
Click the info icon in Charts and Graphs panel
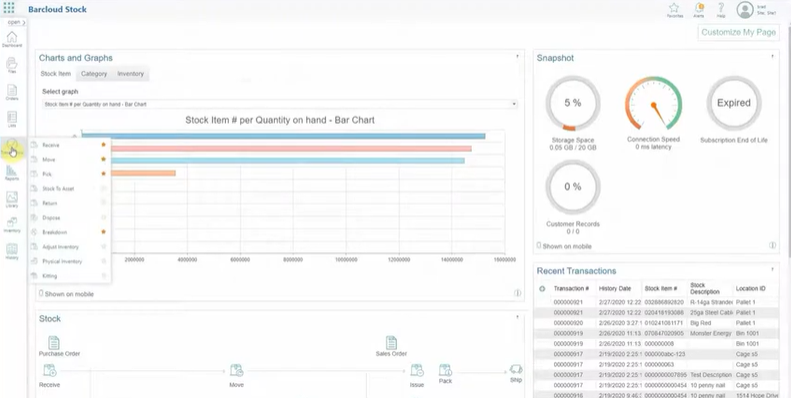(518, 293)
